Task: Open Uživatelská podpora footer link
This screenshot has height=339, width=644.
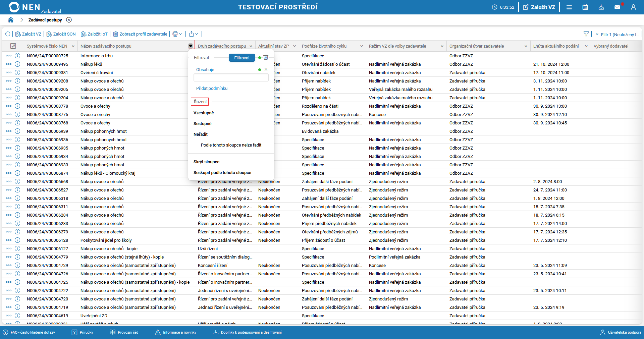Action: [x=621, y=332]
